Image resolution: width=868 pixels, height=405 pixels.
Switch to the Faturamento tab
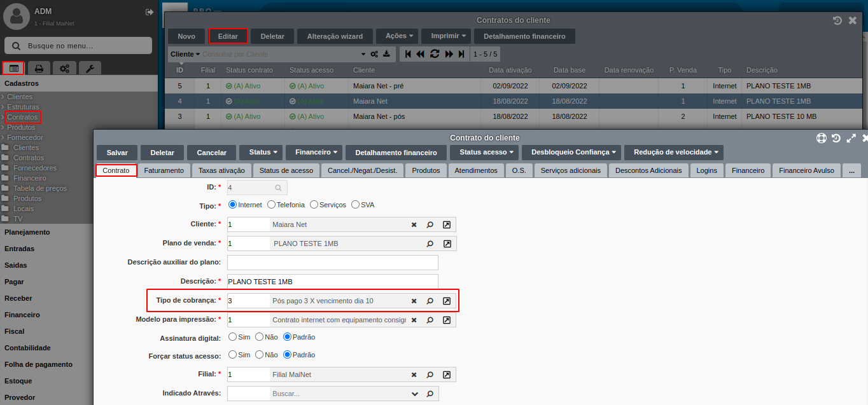(164, 170)
